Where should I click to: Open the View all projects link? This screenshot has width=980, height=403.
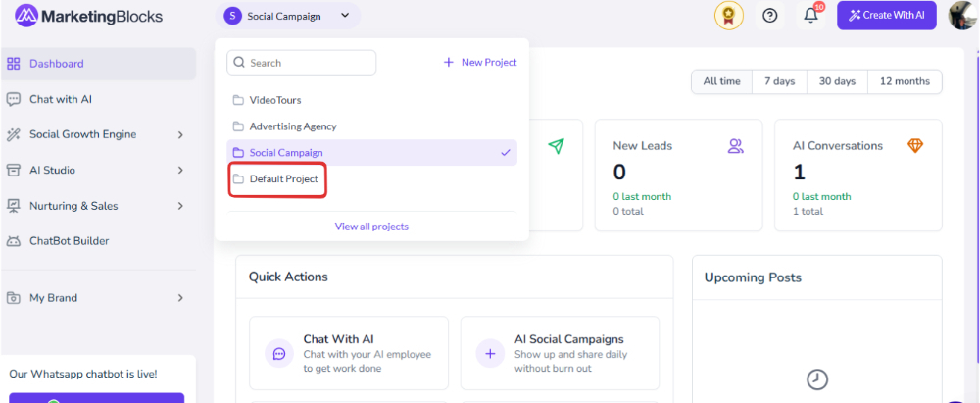371,227
